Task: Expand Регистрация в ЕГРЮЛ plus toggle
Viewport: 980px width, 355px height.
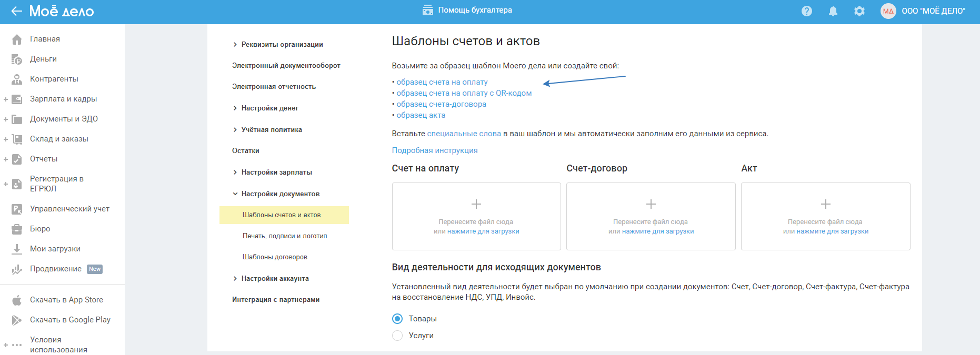Action: click(x=6, y=184)
